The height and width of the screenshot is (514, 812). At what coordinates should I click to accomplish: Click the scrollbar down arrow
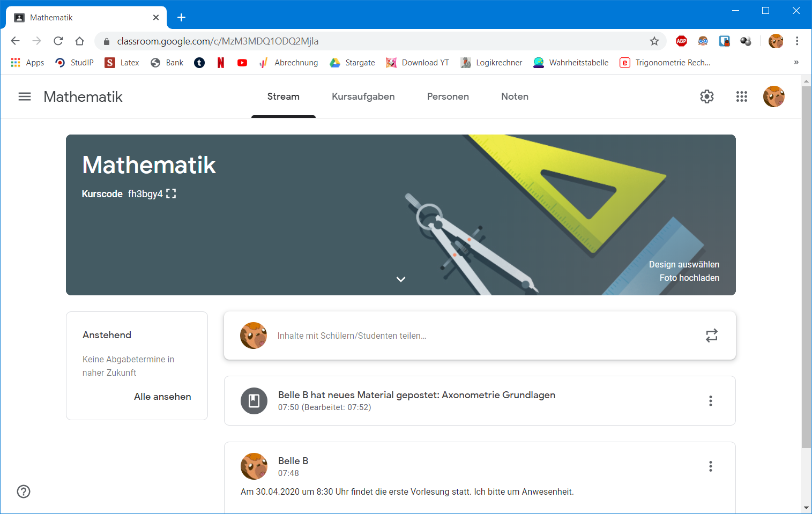tap(807, 508)
